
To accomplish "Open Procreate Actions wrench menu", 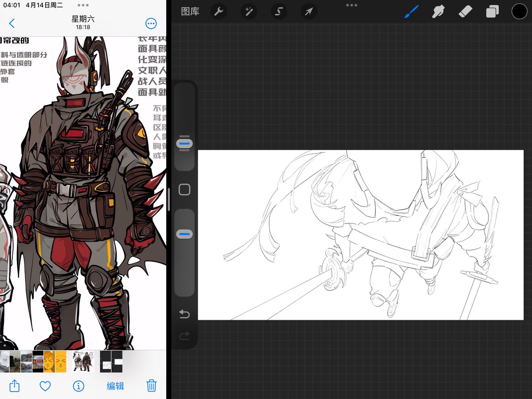I will click(x=218, y=12).
